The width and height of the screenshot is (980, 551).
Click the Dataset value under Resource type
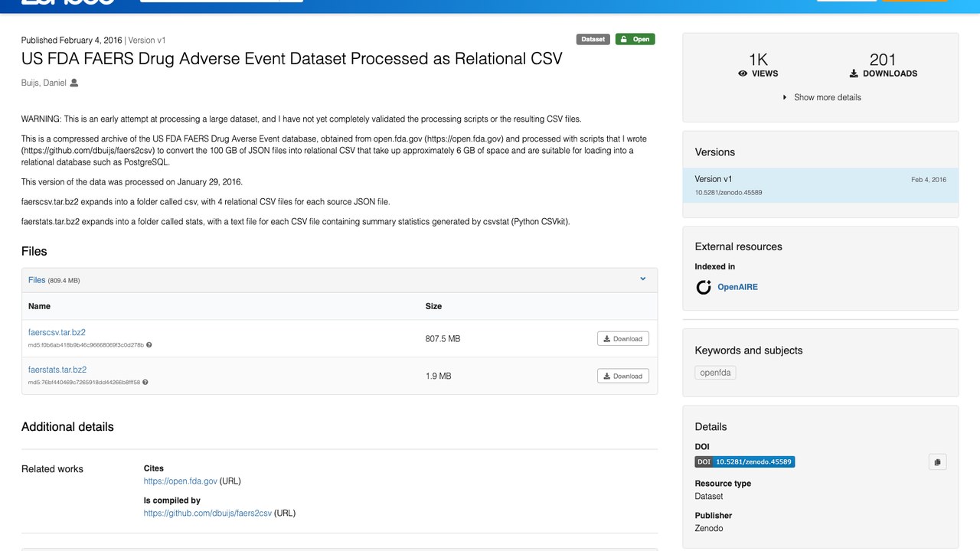[709, 496]
